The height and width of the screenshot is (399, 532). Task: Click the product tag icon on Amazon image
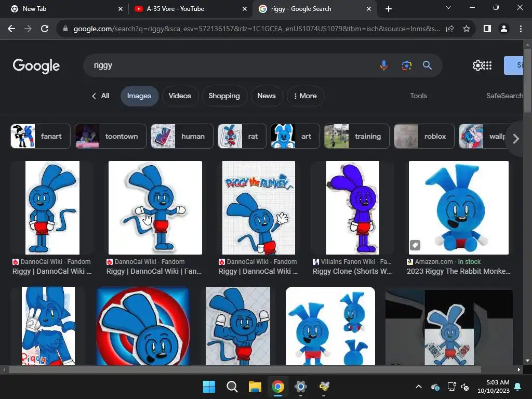[415, 245]
